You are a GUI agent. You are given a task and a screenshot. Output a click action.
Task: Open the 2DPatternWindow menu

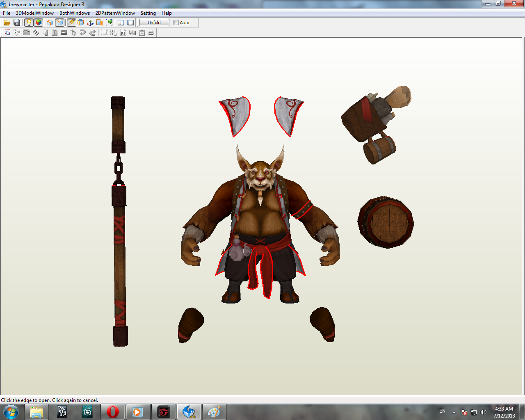click(115, 13)
